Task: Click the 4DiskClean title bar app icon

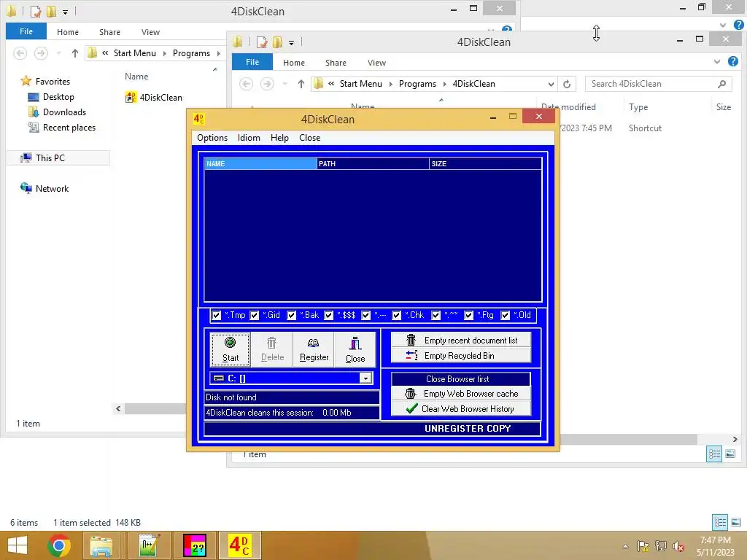Action: 198,119
